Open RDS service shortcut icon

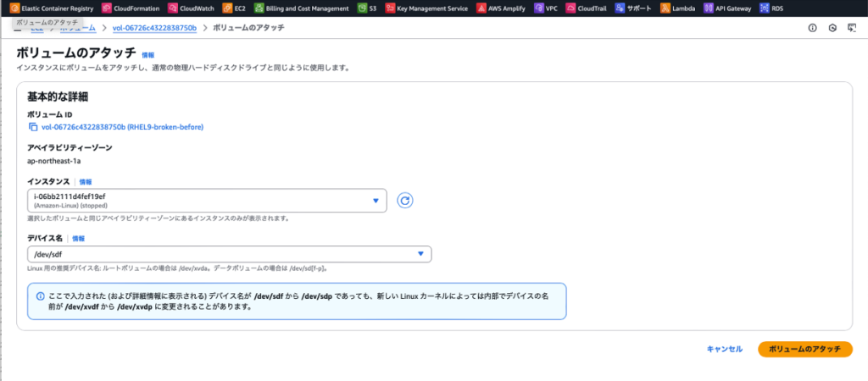(x=765, y=8)
